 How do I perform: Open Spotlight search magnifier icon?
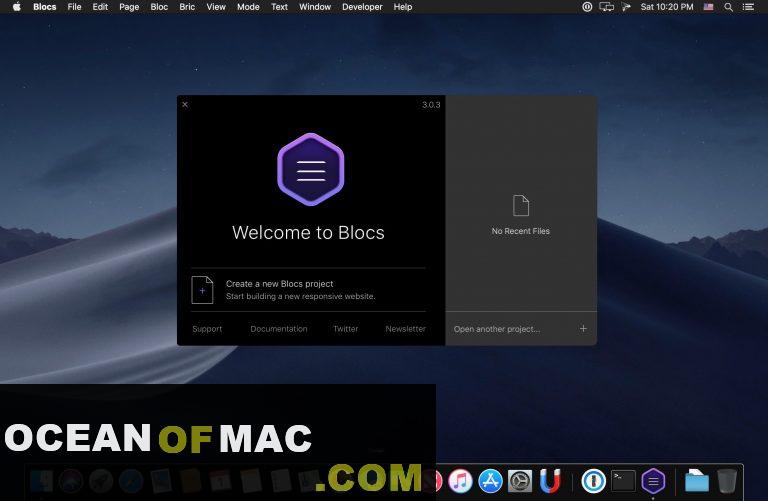tap(728, 7)
